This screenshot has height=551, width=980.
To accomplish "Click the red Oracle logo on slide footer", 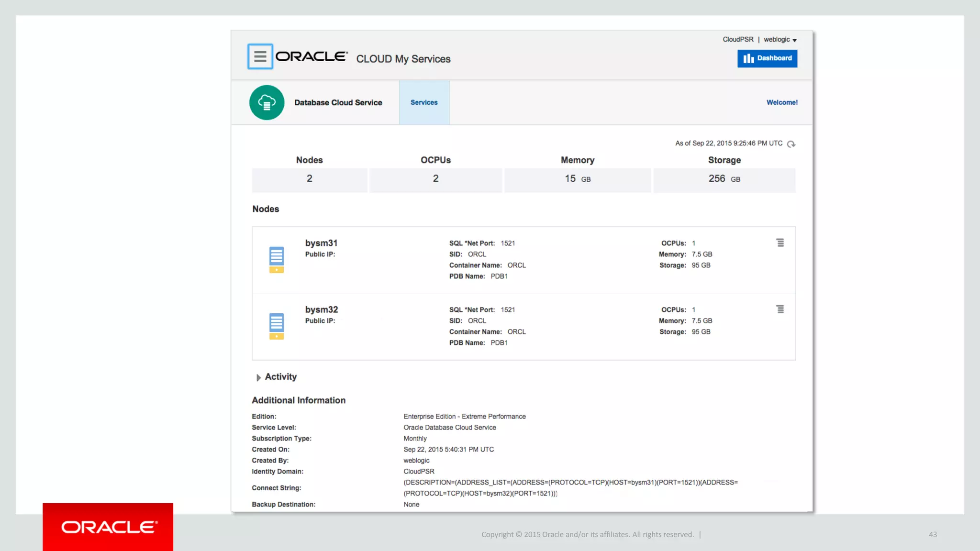I will pyautogui.click(x=108, y=527).
